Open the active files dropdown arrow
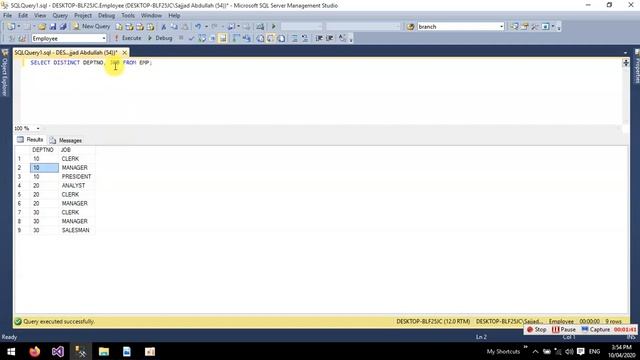This screenshot has height=360, width=640. click(625, 53)
